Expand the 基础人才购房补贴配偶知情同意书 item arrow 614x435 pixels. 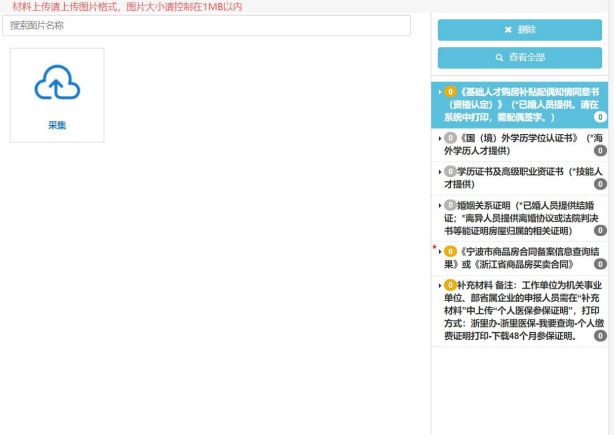(x=440, y=92)
